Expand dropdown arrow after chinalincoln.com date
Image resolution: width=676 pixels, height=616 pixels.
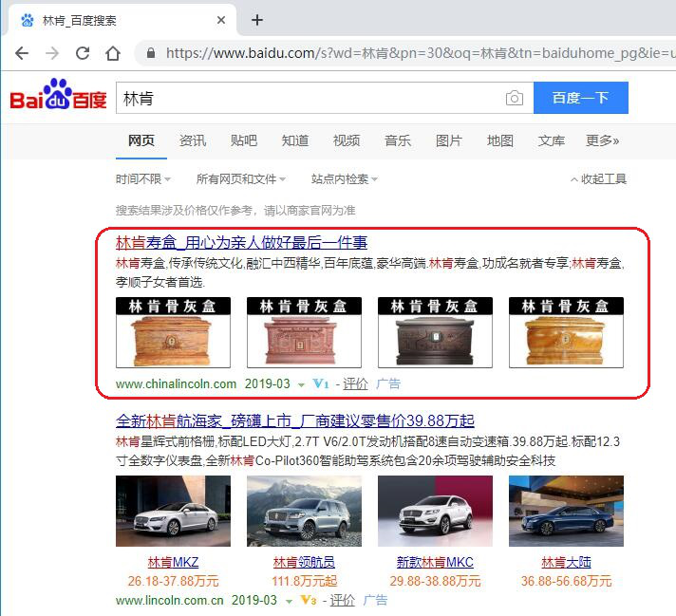(x=301, y=385)
